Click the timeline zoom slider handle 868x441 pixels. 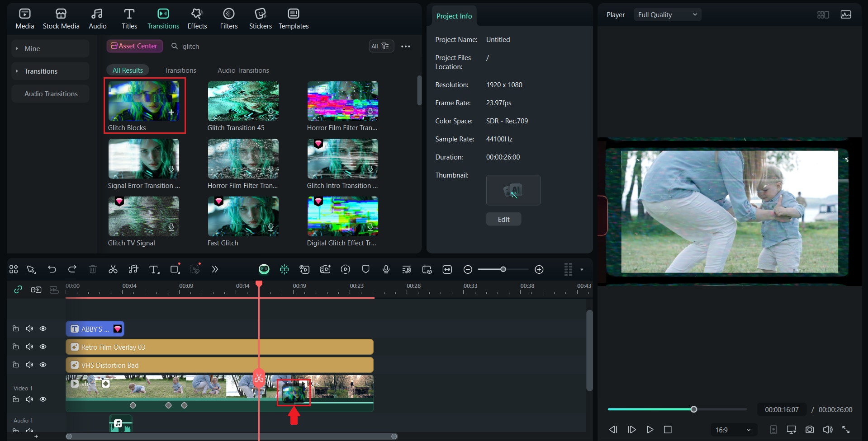click(503, 269)
